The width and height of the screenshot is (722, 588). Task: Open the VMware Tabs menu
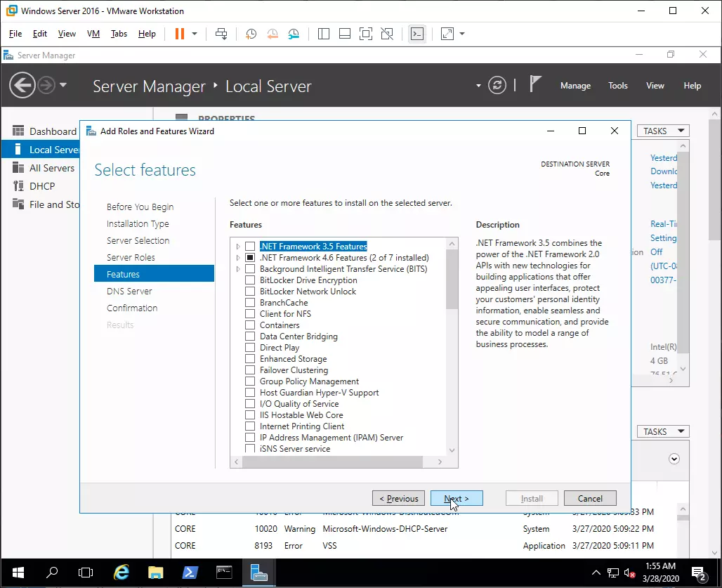pos(119,34)
